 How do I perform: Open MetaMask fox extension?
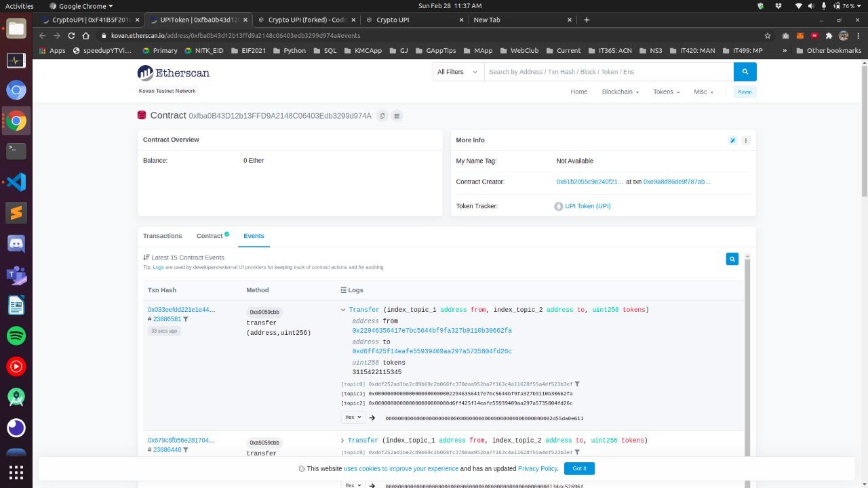(x=800, y=35)
